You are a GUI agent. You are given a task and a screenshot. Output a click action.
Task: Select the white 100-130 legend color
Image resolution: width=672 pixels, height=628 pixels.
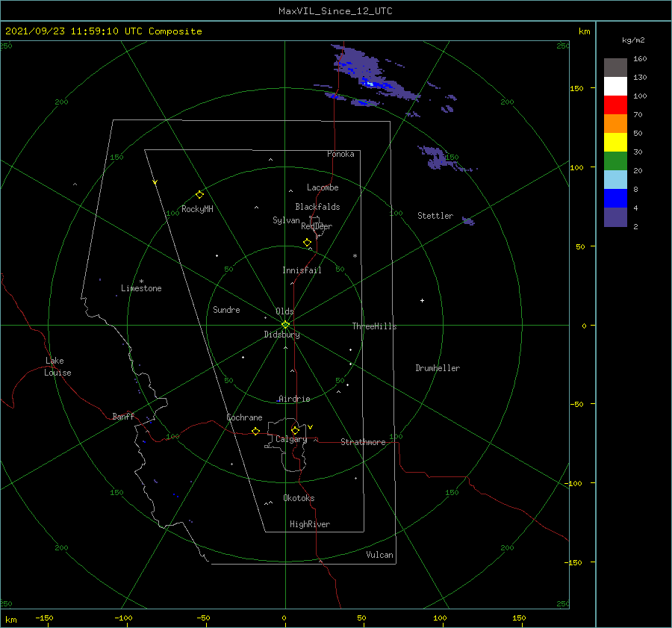coord(615,87)
